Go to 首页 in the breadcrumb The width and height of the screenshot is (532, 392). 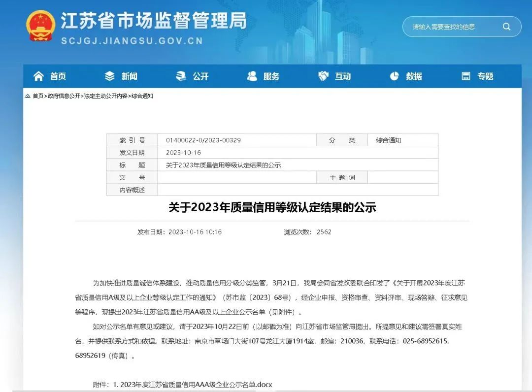[38, 97]
